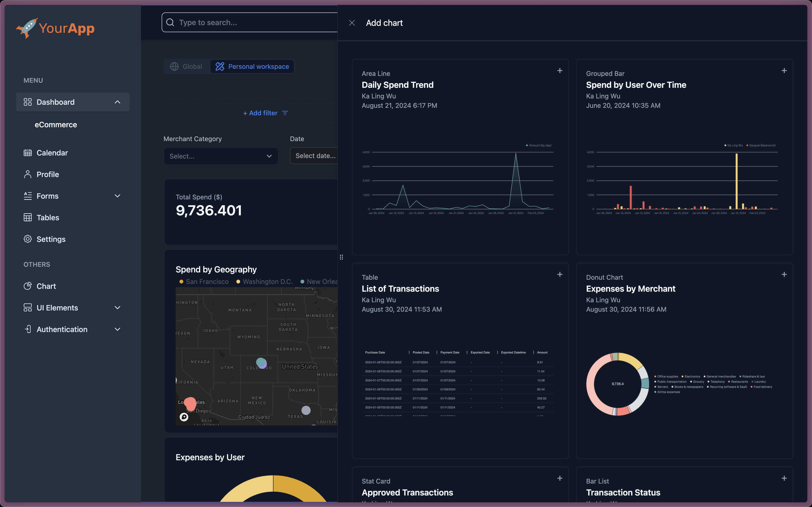The width and height of the screenshot is (812, 507).
Task: Click plus icon on List of Transactions card
Action: pos(559,274)
